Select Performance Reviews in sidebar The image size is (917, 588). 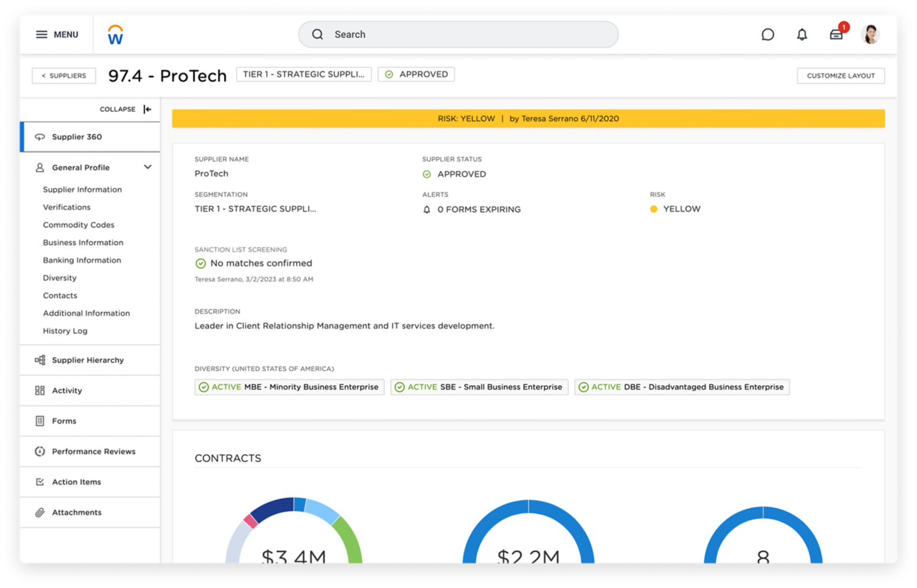point(94,452)
